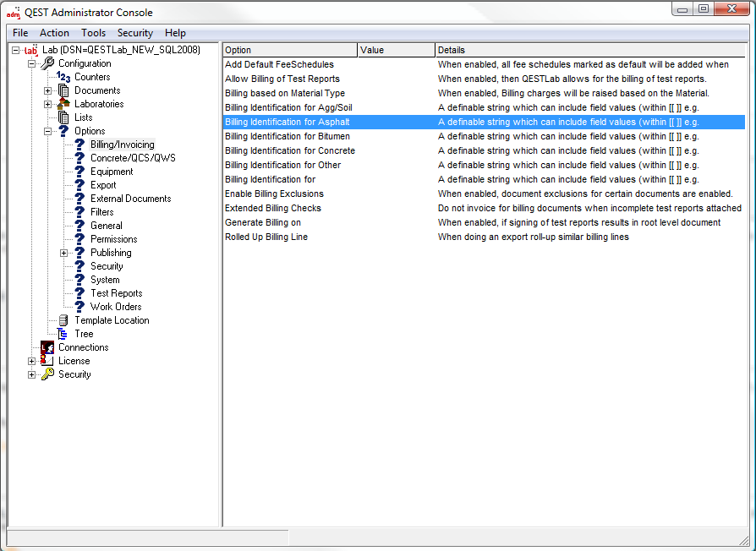756x551 pixels.
Task: Open the Action menu
Action: pos(54,33)
